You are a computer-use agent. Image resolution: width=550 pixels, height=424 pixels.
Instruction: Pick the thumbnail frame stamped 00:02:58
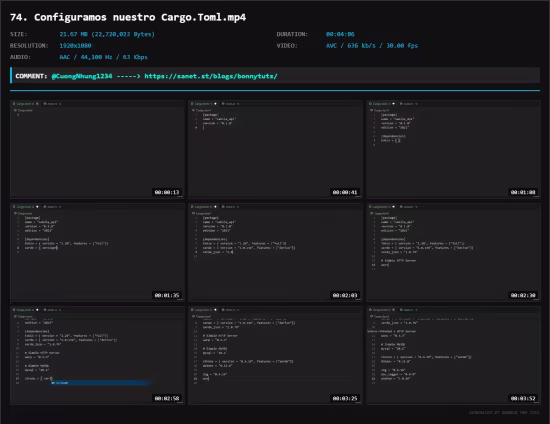coord(97,356)
